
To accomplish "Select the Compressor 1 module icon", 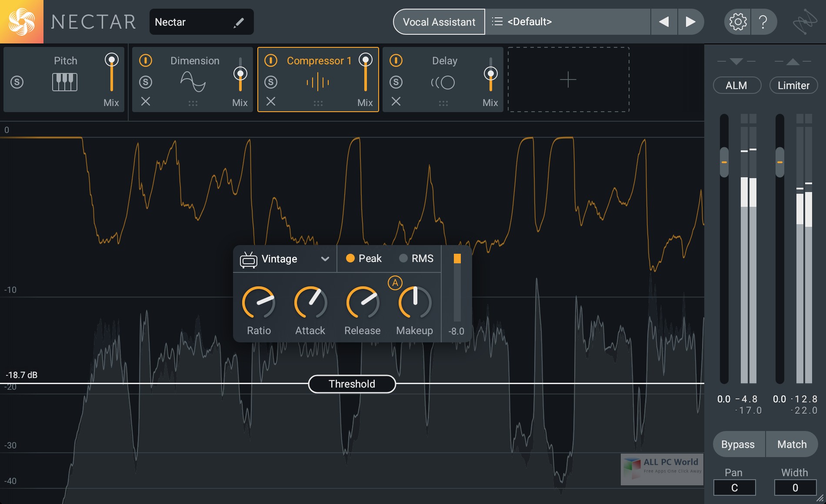I will point(318,82).
